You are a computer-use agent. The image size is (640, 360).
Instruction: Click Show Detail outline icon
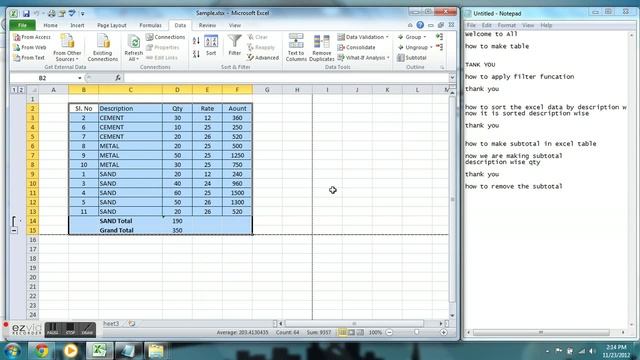[x=439, y=37]
